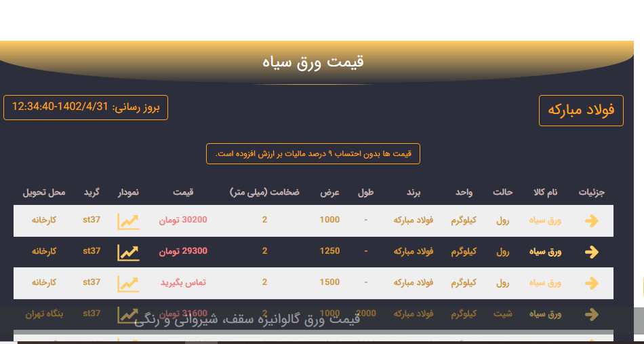644x344 pixels.
Task: Click the 9 percent tax notice box
Action: click(x=313, y=154)
